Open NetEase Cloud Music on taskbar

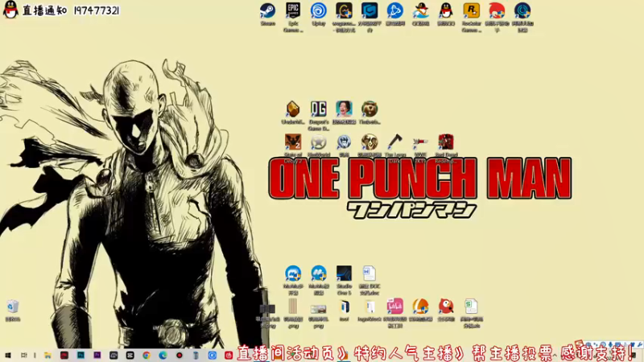[x=229, y=356]
